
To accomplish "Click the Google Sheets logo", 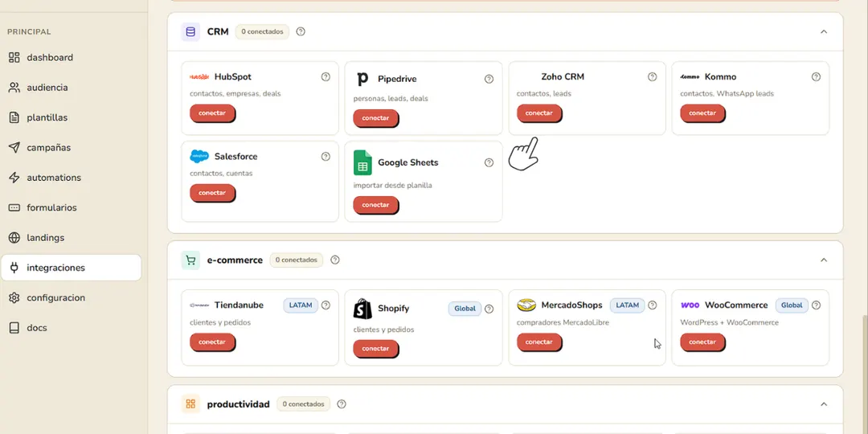I will point(362,162).
